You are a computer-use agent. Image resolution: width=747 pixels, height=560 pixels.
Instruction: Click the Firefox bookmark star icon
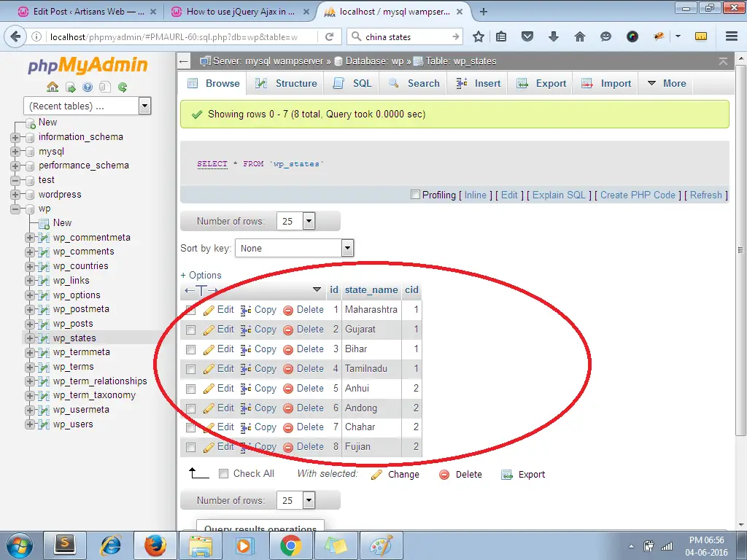tap(479, 36)
